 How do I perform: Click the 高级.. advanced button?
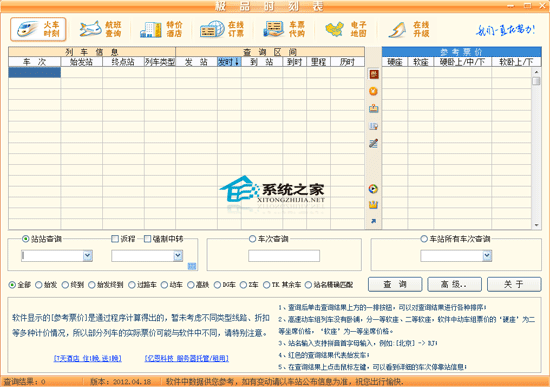455,284
